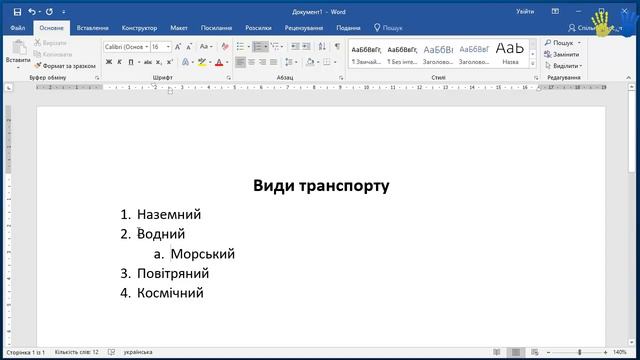Align text to the right
The image size is (640, 360).
coord(262,62)
